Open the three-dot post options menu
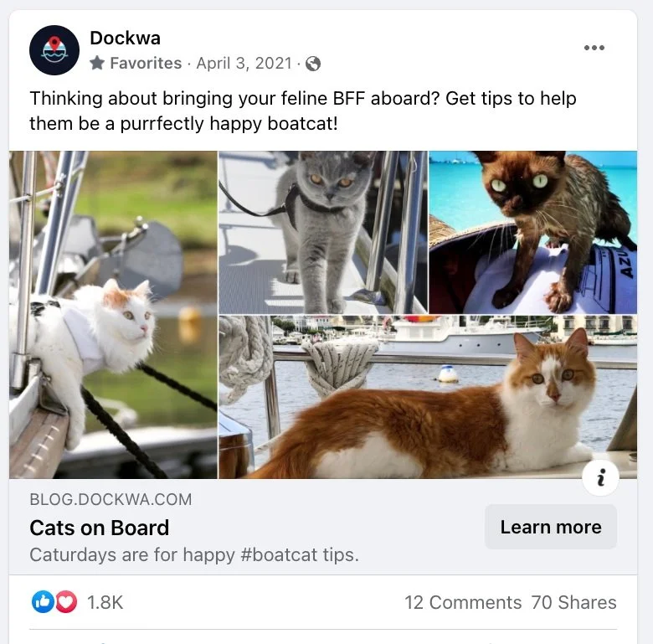 click(594, 48)
